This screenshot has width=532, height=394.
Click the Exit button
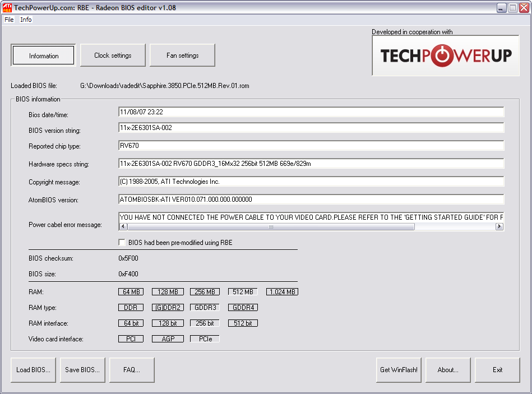point(497,370)
